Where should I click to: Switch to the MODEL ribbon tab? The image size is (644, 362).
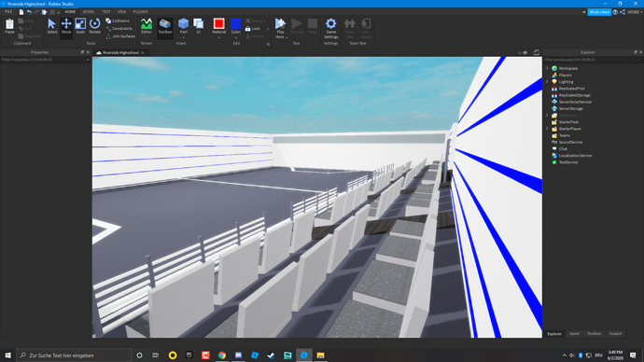point(89,12)
